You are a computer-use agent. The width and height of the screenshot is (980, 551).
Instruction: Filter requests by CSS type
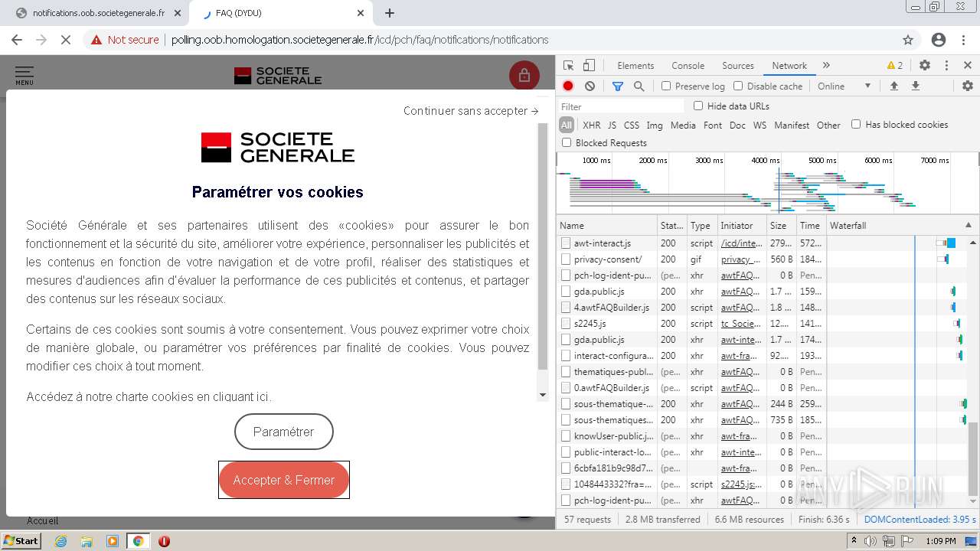click(x=632, y=126)
